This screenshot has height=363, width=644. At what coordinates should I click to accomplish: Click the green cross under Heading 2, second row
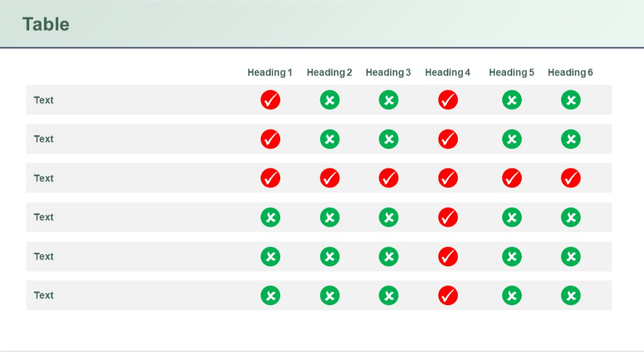[330, 139]
